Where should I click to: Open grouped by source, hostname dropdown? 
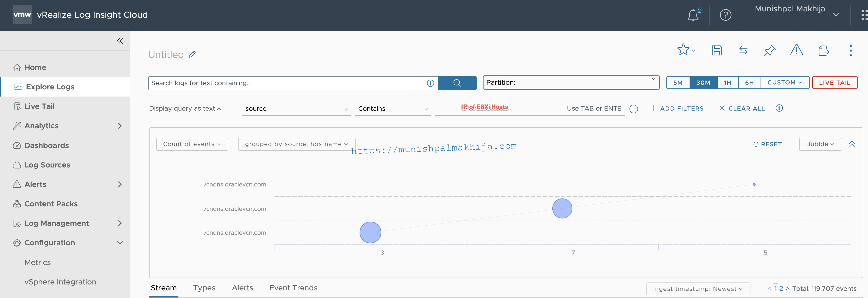click(296, 144)
